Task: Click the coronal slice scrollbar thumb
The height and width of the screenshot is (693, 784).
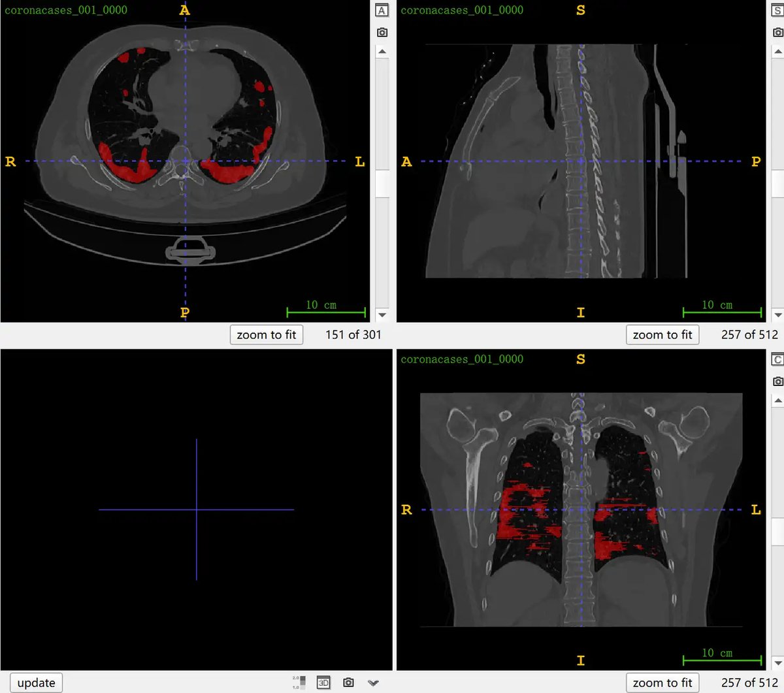Action: (x=777, y=532)
